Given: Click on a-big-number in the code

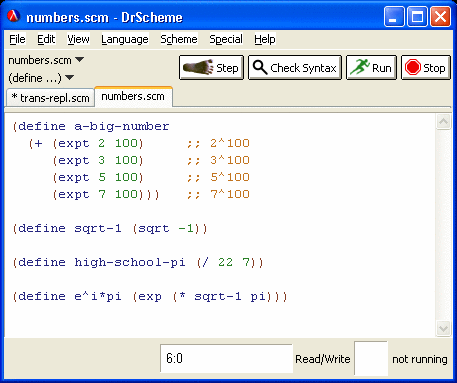Looking at the screenshot, I should [122, 126].
